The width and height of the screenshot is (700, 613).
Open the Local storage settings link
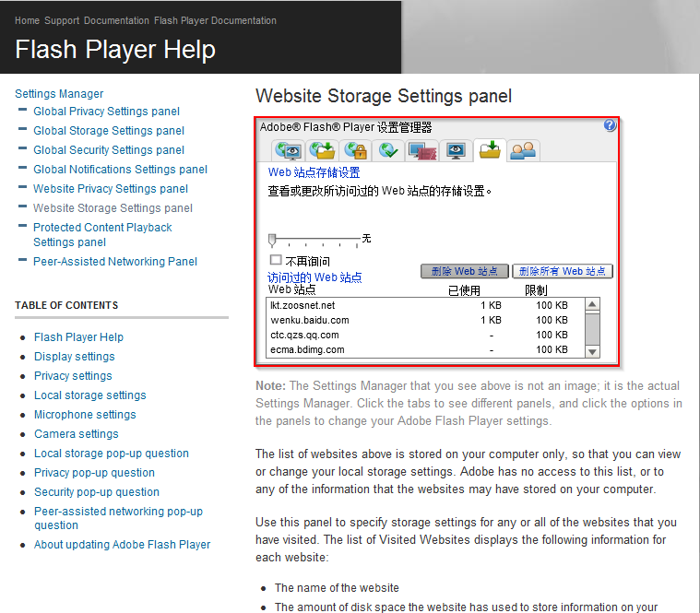click(x=89, y=395)
